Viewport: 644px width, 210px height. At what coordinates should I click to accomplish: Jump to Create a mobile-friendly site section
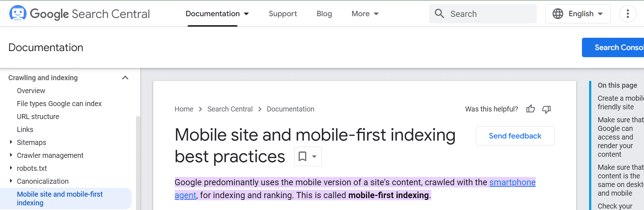pyautogui.click(x=621, y=102)
